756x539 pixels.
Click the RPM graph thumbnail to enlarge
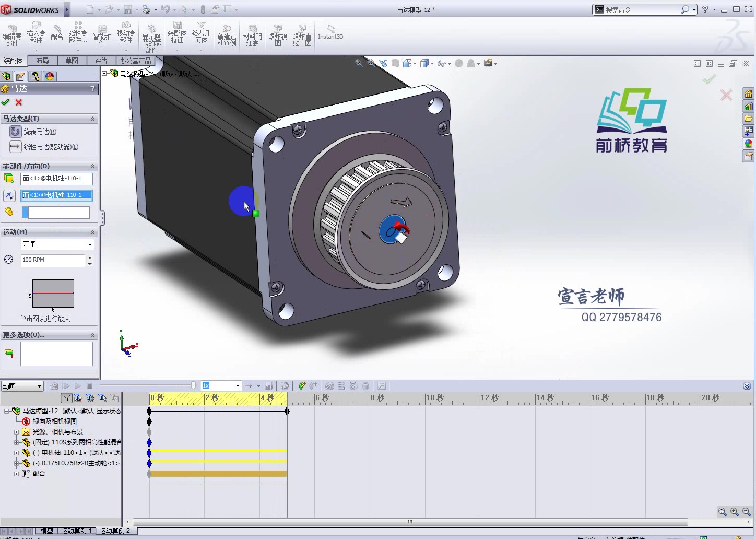pyautogui.click(x=53, y=294)
